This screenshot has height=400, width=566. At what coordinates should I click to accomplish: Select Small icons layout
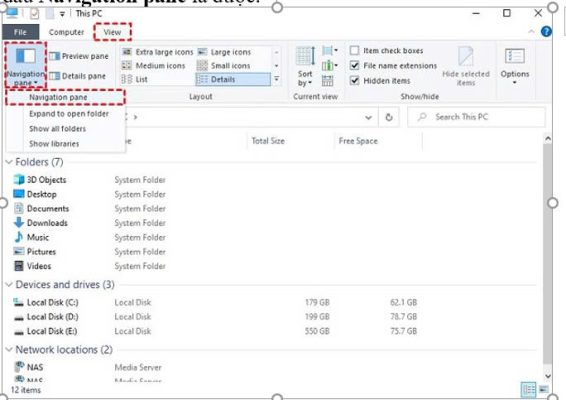224,66
